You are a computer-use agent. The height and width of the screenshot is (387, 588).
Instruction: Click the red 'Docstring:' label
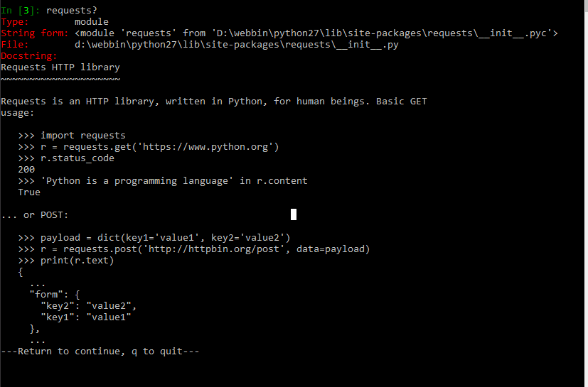(29, 56)
